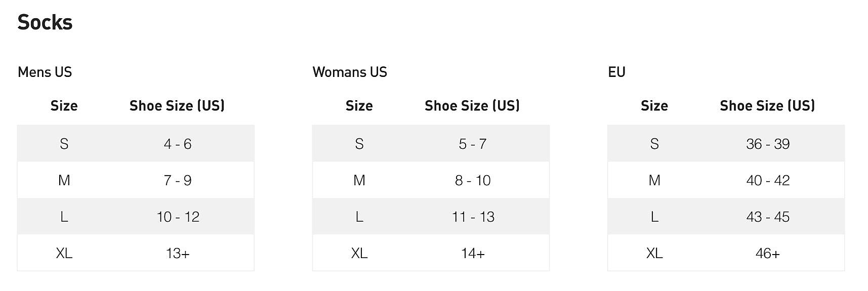This screenshot has height=291, width=868.
Task: Select the EU table title
Action: [x=616, y=72]
